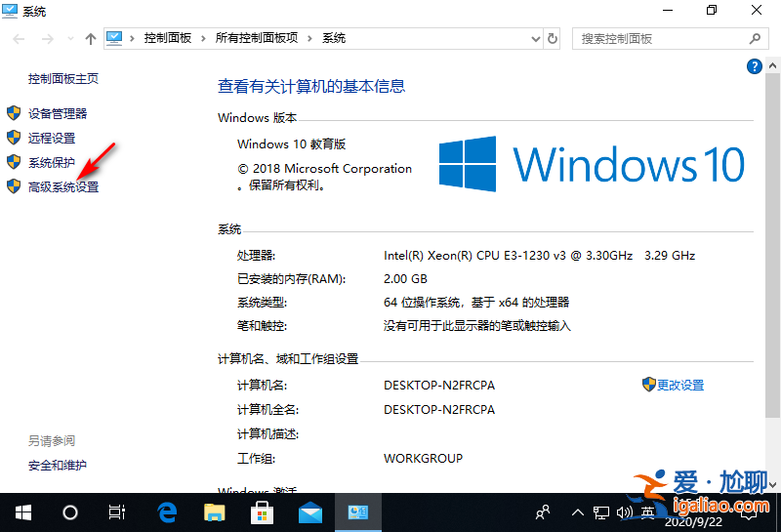This screenshot has width=781, height=532.
Task: Click the 查看有关计算机的基本信息 heading
Action: pyautogui.click(x=311, y=86)
